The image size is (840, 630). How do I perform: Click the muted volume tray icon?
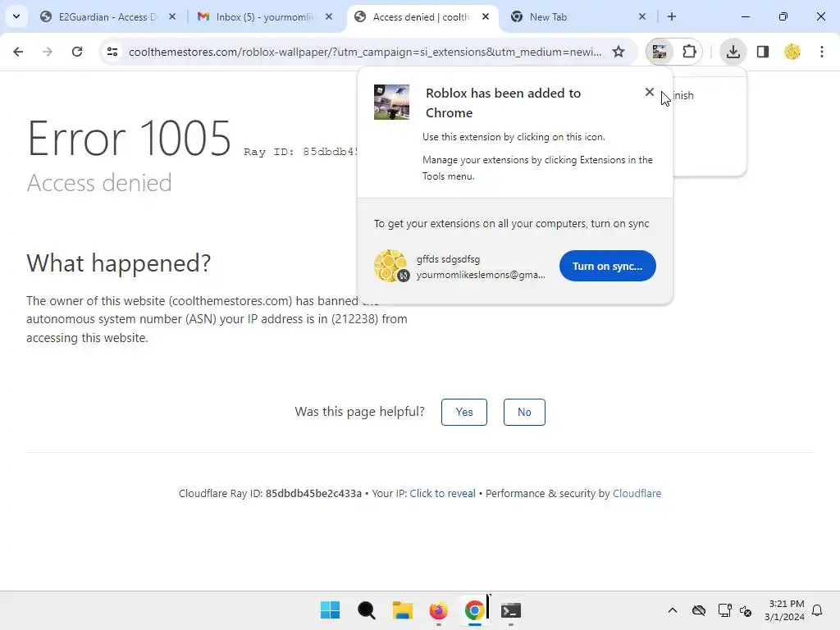[746, 610]
